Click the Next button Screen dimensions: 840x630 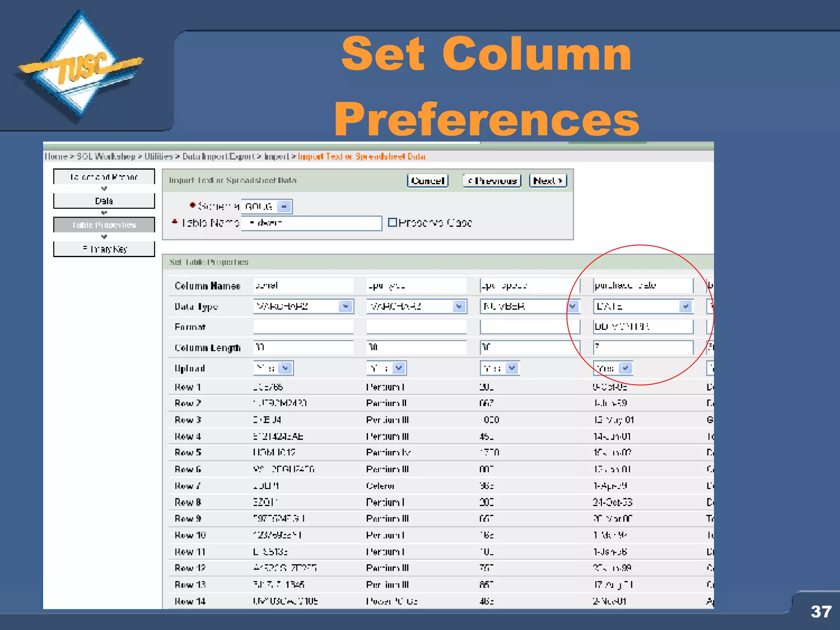[x=548, y=180]
